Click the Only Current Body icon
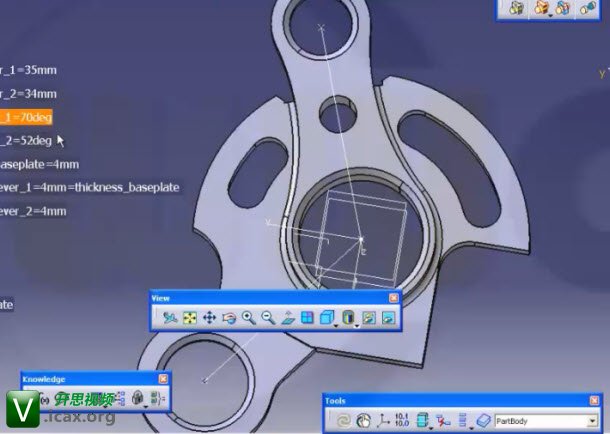This screenshot has width=610, height=434. tap(422, 421)
